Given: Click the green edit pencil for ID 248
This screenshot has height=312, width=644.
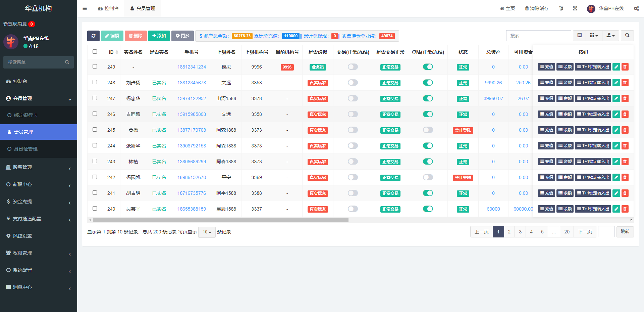Looking at the screenshot, I should 616,83.
